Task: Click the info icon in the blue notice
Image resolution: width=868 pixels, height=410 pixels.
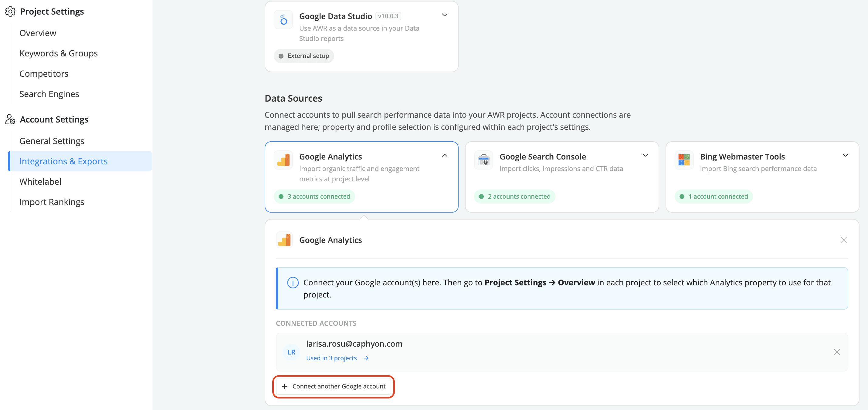Action: tap(293, 282)
